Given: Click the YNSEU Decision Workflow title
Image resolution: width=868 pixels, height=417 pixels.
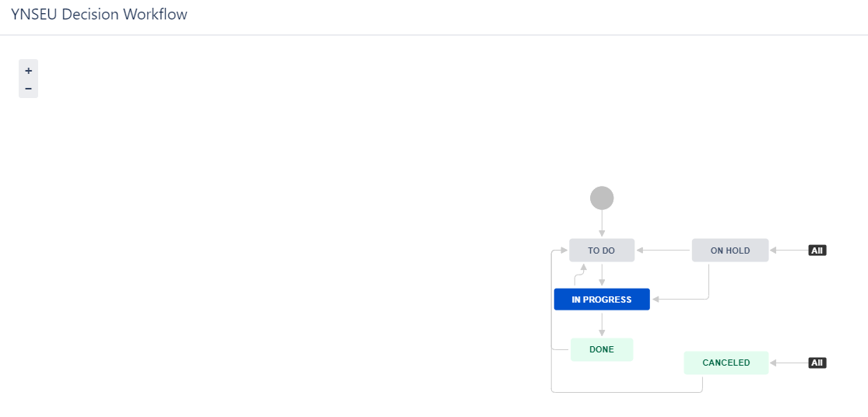Looking at the screenshot, I should [99, 14].
